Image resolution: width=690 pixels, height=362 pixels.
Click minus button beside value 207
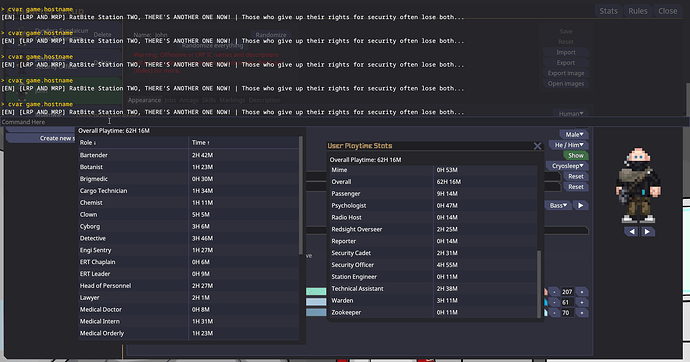click(554, 292)
